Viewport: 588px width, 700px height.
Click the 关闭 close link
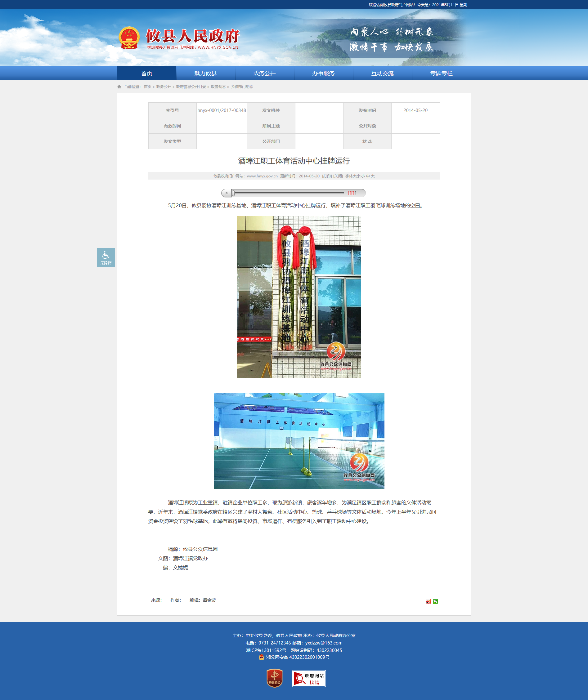point(338,176)
